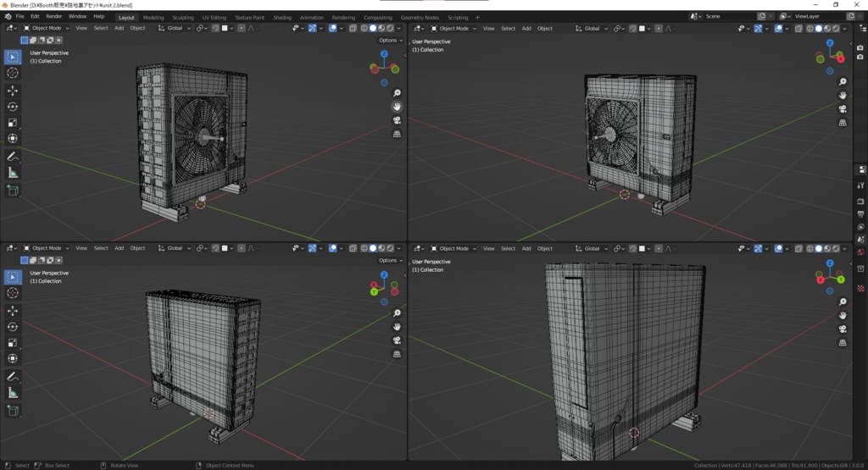Toggle camera view icon in bottom-right viewport
This screenshot has width=868, height=470.
pos(843,329)
